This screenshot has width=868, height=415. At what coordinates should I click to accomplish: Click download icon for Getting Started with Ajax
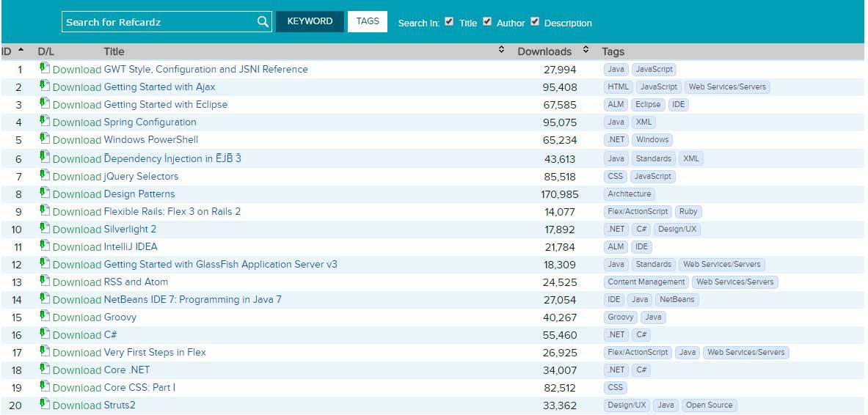pos(45,86)
